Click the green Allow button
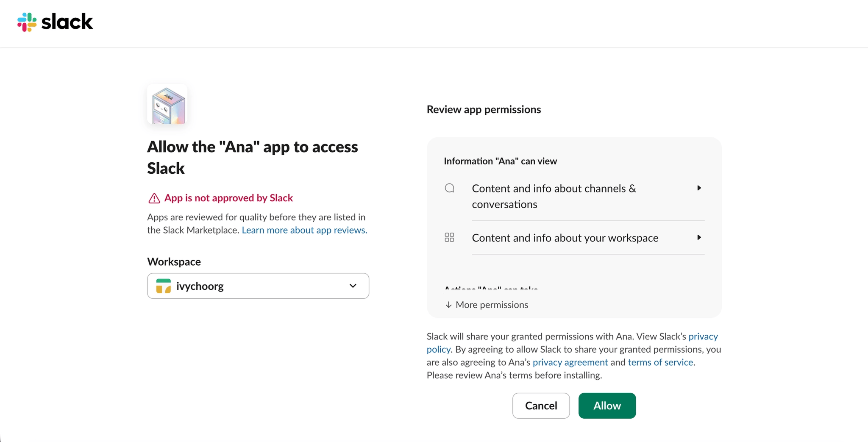This screenshot has height=442, width=868. [607, 406]
